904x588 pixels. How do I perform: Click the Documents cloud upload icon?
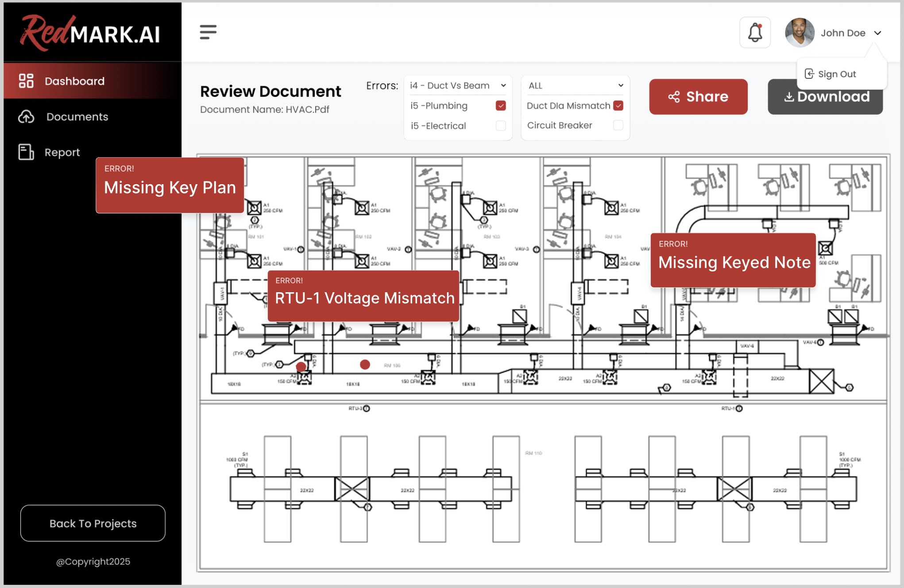pos(26,116)
